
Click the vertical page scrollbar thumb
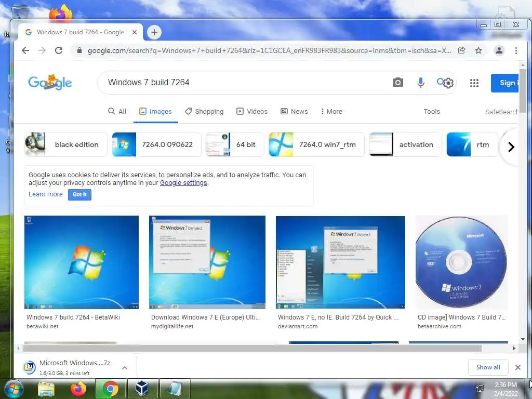click(x=523, y=90)
